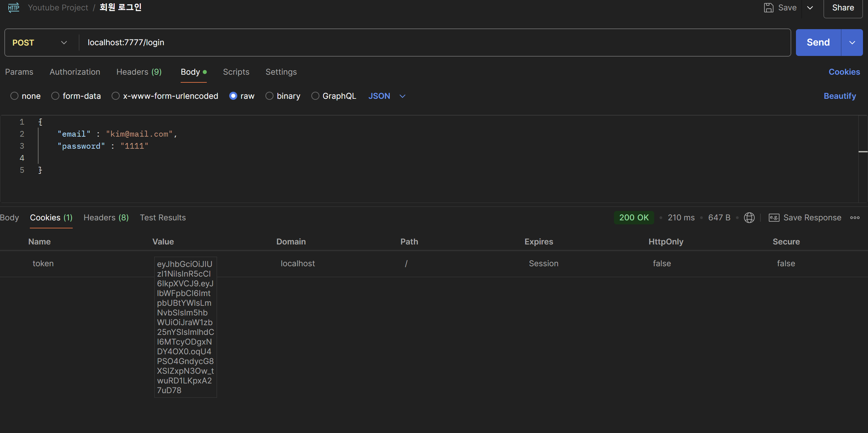Image resolution: width=868 pixels, height=433 pixels.
Task: Click the network globe icon
Action: (x=749, y=218)
